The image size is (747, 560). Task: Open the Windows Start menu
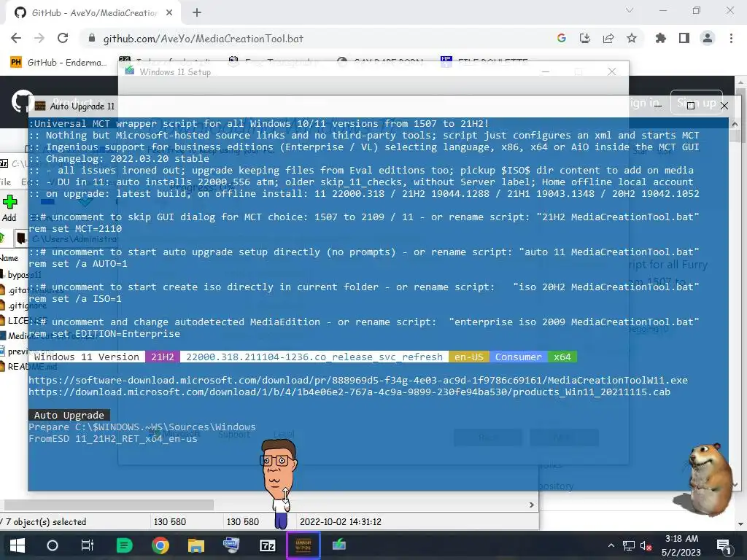(x=18, y=545)
